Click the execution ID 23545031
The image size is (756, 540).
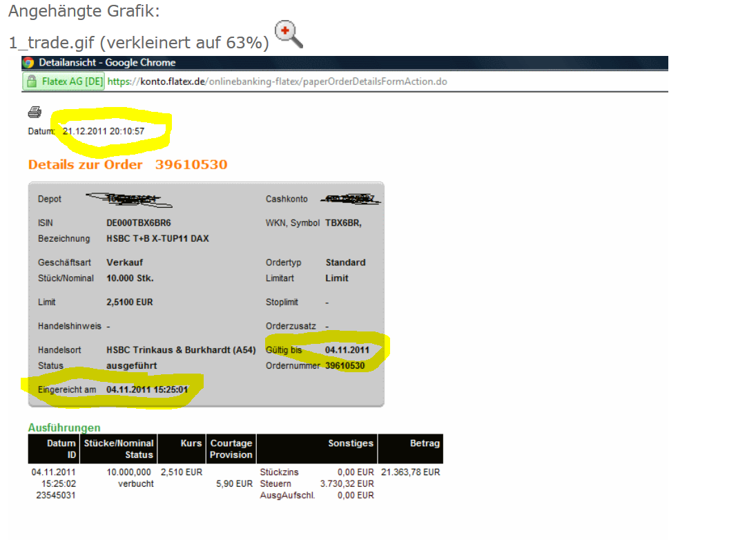(x=56, y=495)
